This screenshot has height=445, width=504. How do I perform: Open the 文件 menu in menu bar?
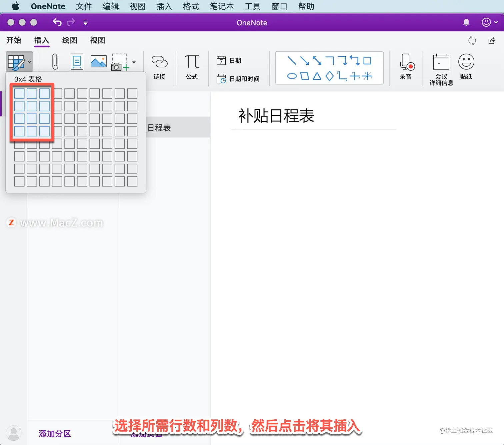tap(84, 6)
